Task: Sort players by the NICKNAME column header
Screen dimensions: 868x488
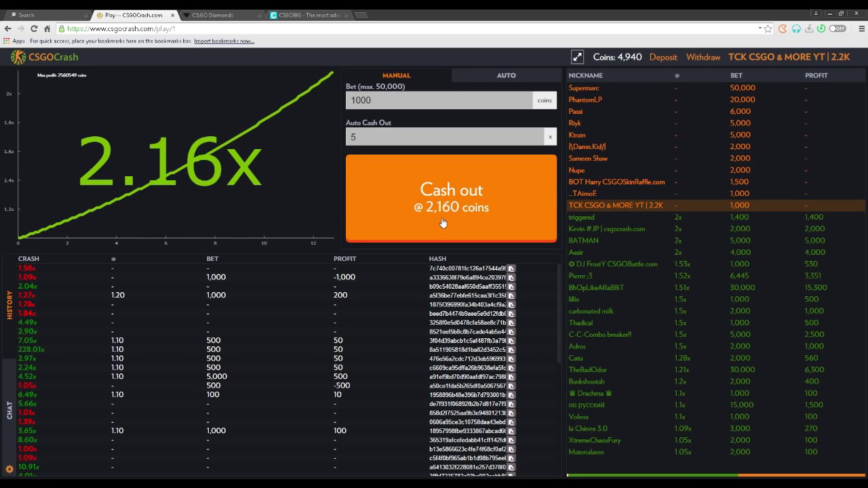Action: click(x=585, y=75)
